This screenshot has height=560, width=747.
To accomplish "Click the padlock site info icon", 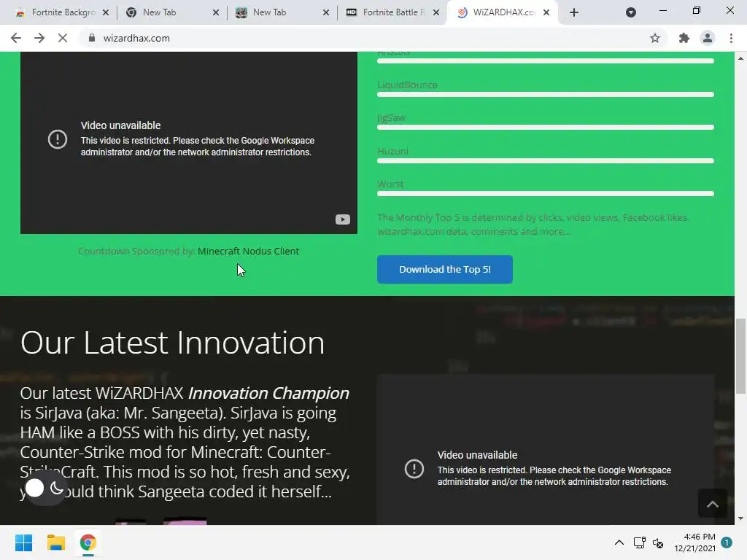I will [x=92, y=38].
